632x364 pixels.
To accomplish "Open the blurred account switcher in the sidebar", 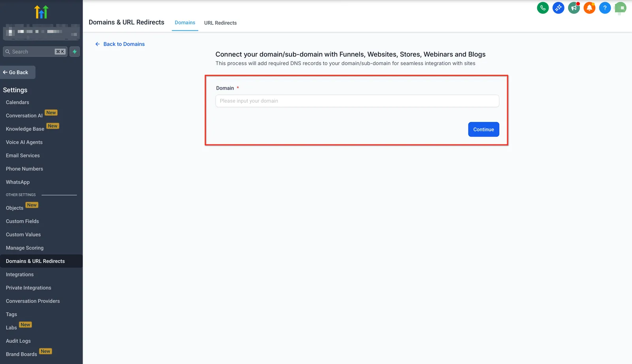I will tap(41, 32).
